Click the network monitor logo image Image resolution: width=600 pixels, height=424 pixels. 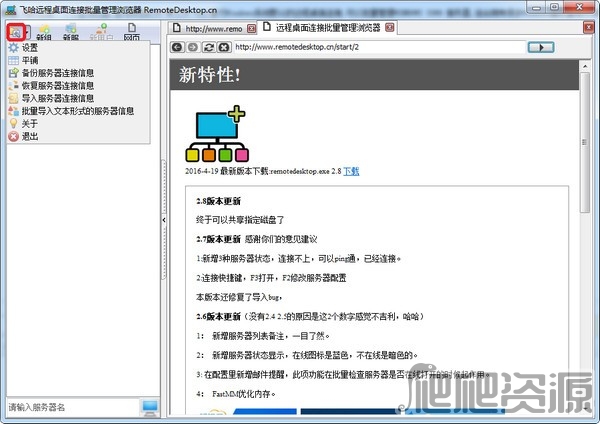pyautogui.click(x=217, y=134)
